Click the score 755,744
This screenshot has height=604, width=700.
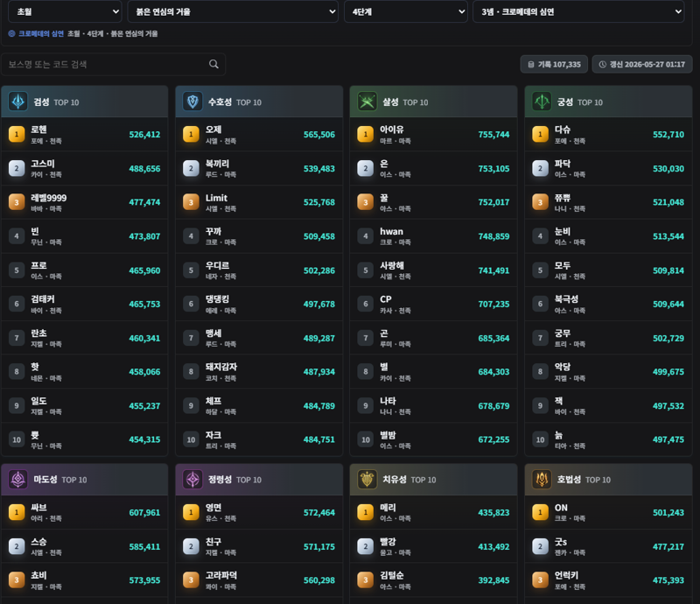tap(493, 135)
